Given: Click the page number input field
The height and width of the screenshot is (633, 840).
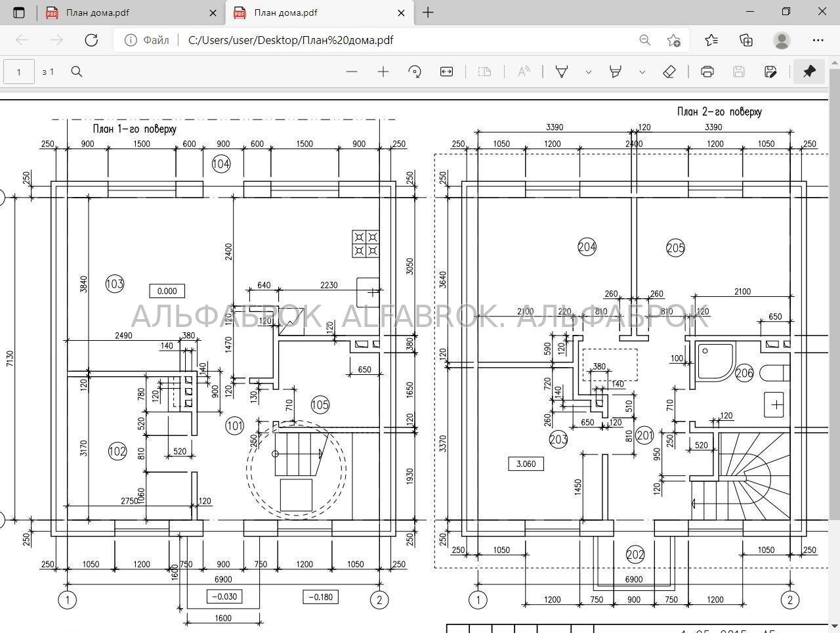Looking at the screenshot, I should tap(19, 72).
